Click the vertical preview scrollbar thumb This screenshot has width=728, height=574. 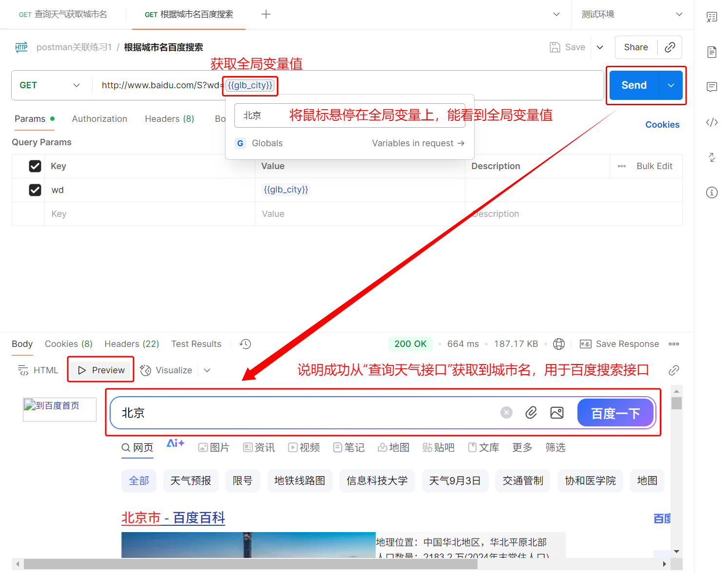pyautogui.click(x=676, y=403)
